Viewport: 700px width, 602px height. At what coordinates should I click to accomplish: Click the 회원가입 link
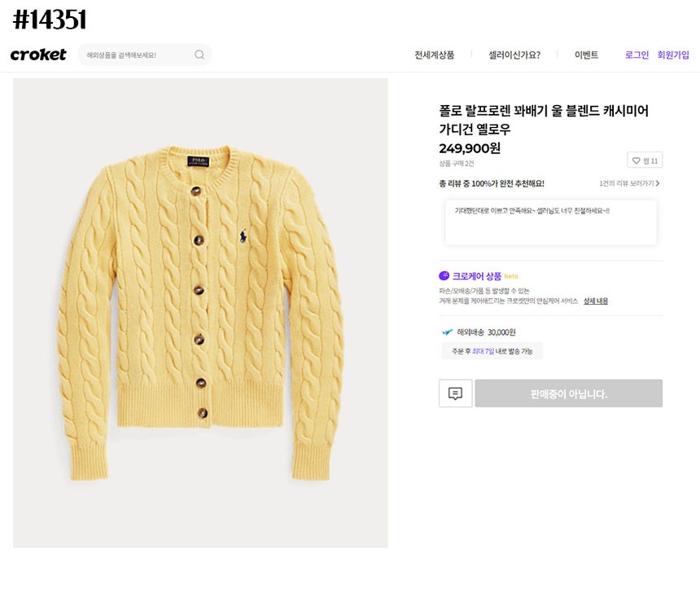point(673,55)
